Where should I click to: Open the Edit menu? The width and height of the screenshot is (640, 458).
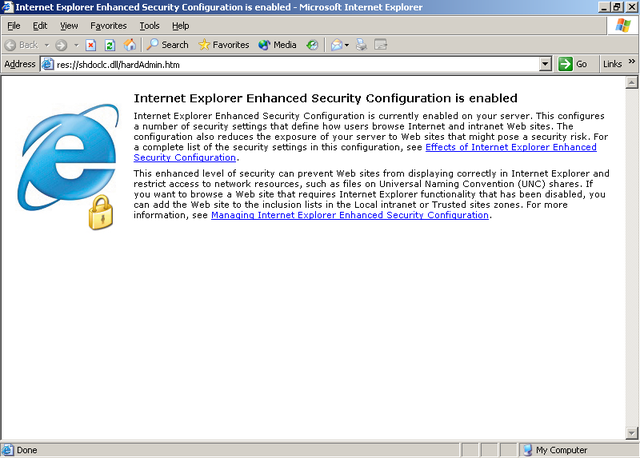coord(40,26)
